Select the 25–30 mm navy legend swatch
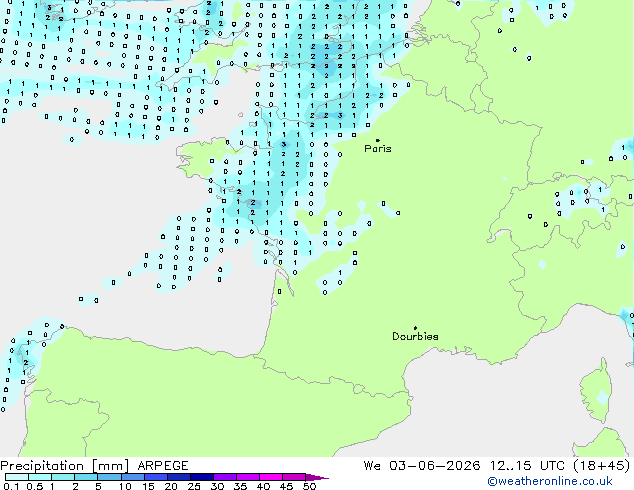 pos(201,477)
